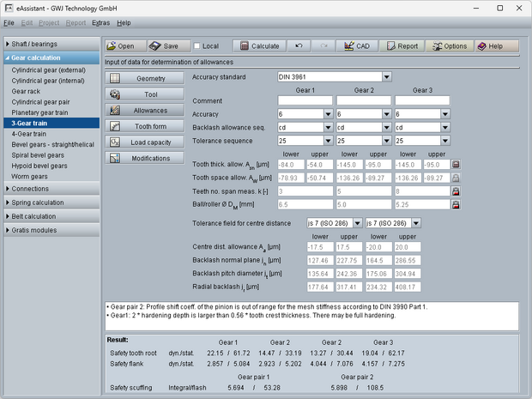Click the Open file toolbar button
This screenshot has width=532, height=399.
(123, 45)
